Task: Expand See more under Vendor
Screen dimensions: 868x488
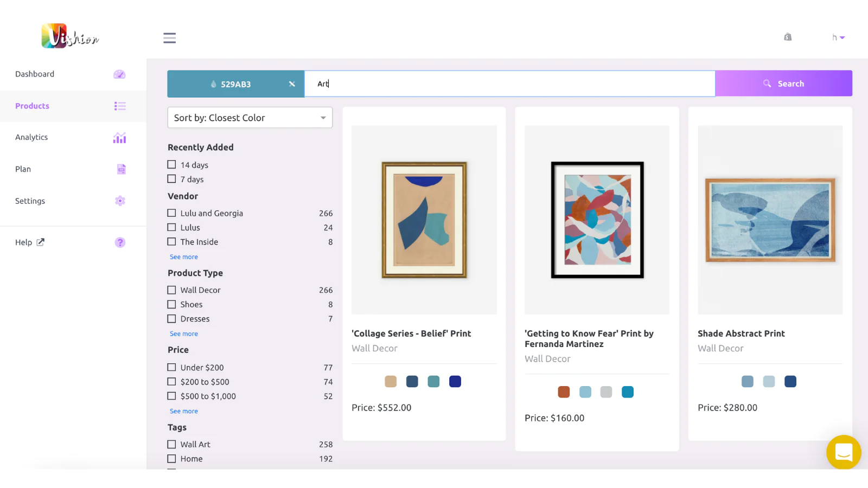Action: (x=184, y=257)
